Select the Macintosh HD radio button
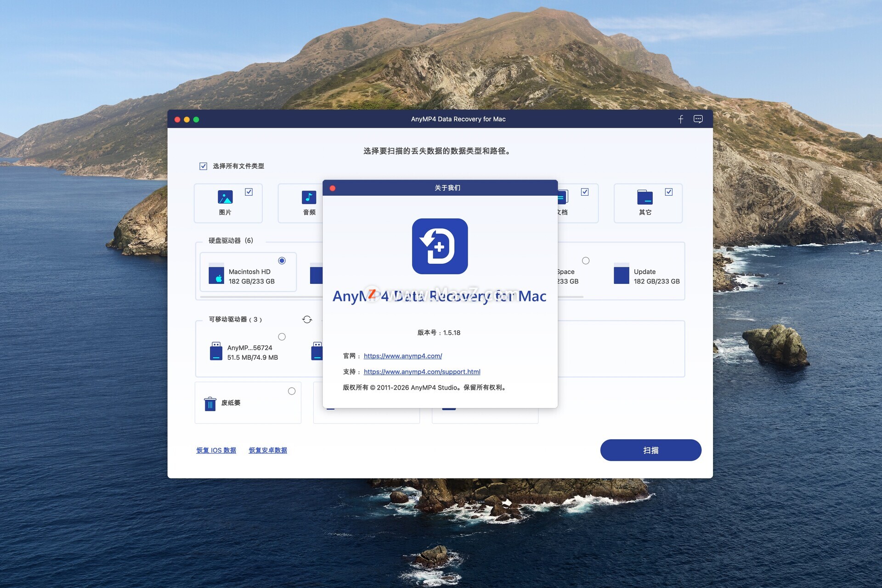The height and width of the screenshot is (588, 882). click(x=282, y=260)
